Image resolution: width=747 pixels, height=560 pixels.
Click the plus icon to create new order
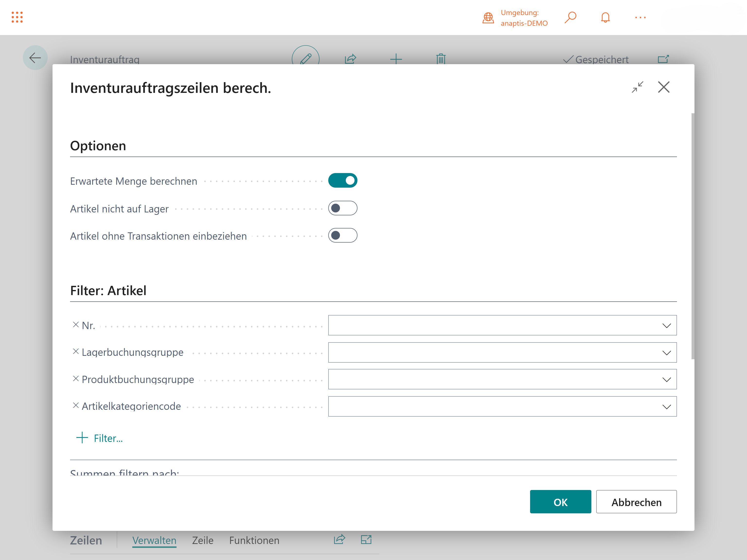(x=396, y=59)
